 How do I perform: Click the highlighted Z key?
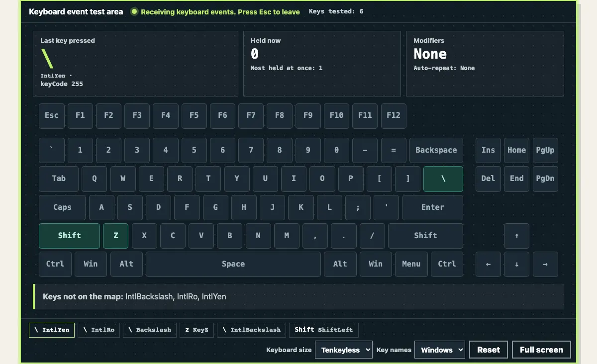(116, 236)
